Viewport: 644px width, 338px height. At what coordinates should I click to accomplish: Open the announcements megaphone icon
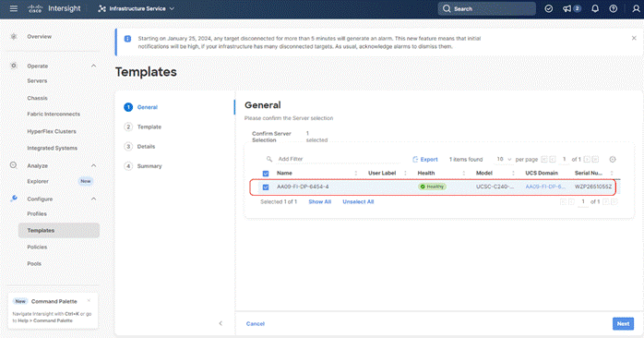(x=567, y=8)
